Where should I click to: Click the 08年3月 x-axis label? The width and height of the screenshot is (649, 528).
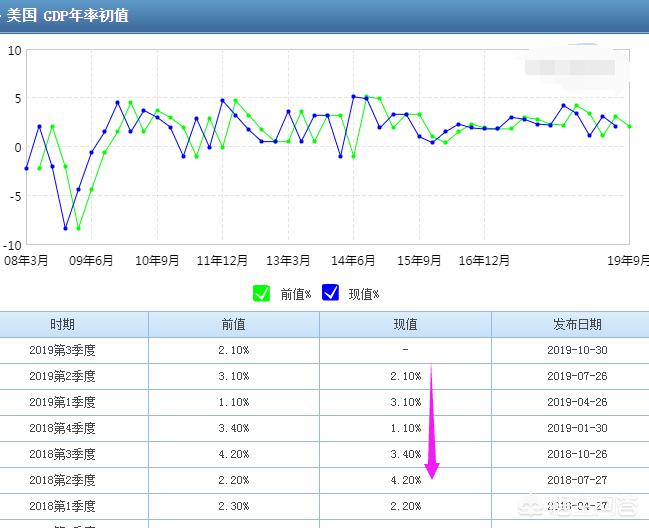pyautogui.click(x=27, y=261)
